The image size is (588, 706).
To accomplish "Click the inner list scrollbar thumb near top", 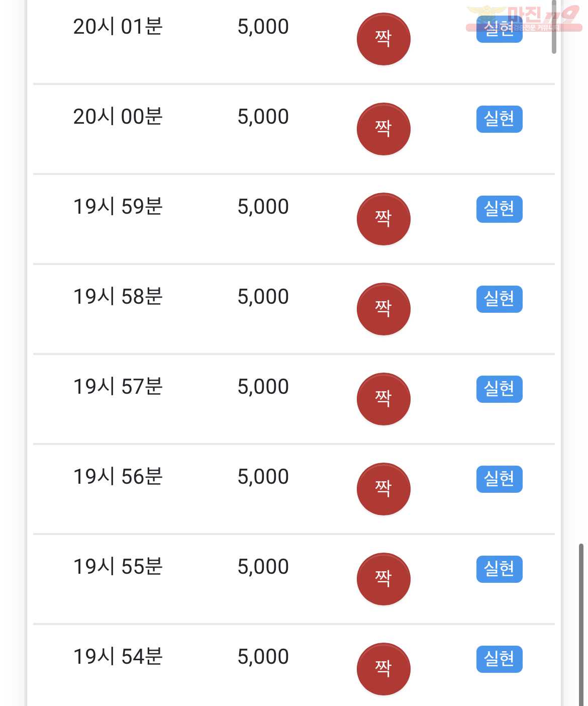I will pos(554,28).
